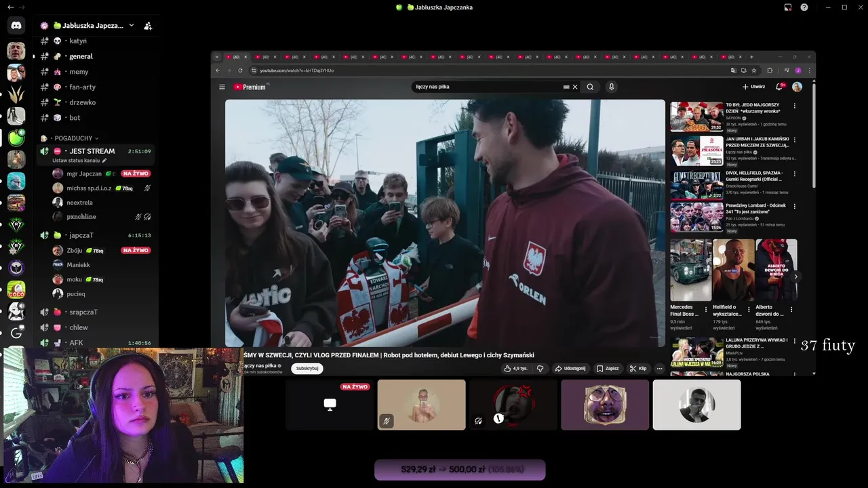Screen dimensions: 868x488
Task: Select user Maniekk in japczaT channel
Action: click(102, 265)
